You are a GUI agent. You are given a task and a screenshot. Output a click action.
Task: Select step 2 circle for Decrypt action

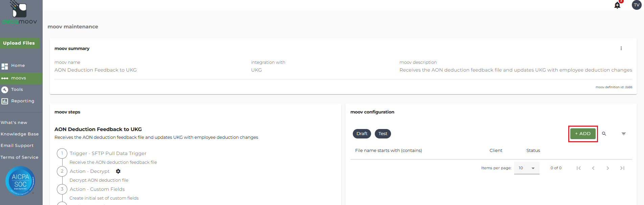[62, 171]
